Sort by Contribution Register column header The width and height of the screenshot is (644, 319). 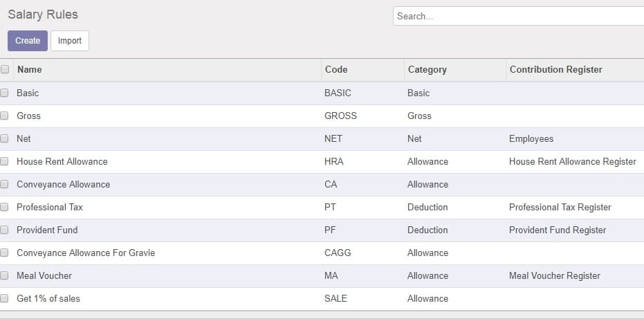point(555,69)
